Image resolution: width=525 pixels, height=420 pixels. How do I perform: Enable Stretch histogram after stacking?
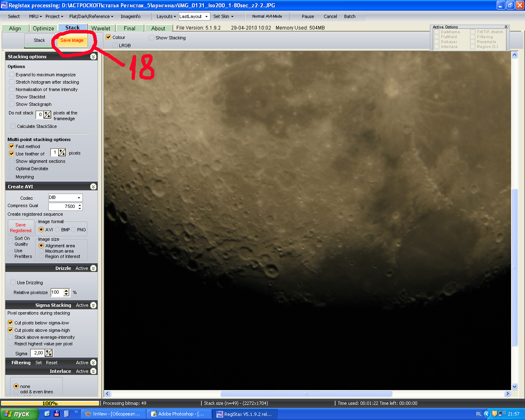point(11,82)
